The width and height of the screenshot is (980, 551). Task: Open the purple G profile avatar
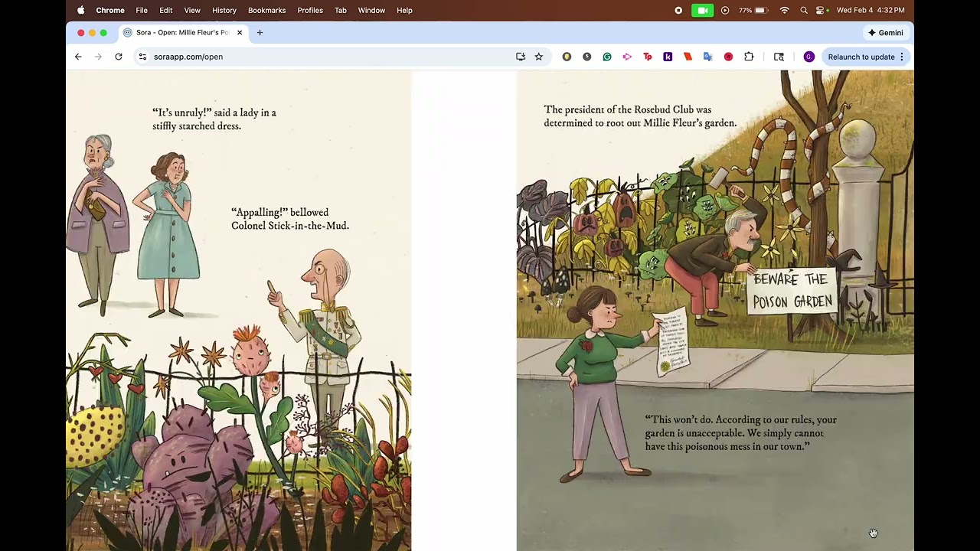pos(809,57)
